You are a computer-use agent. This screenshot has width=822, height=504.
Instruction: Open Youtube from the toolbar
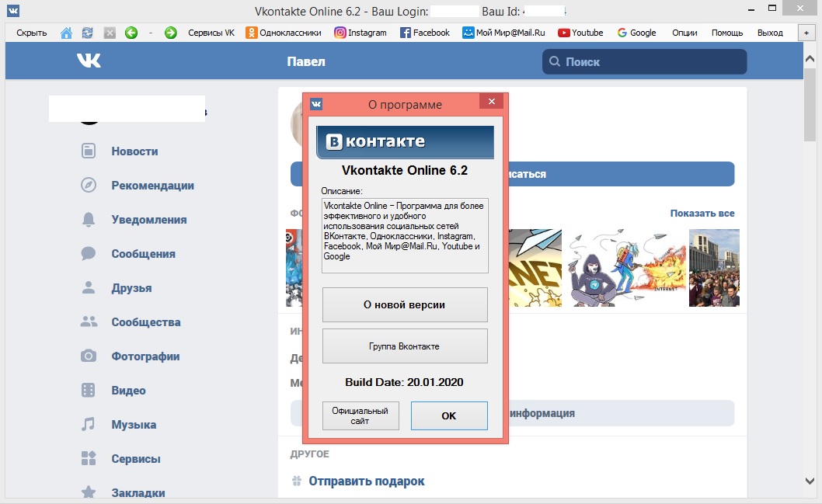pos(580,33)
